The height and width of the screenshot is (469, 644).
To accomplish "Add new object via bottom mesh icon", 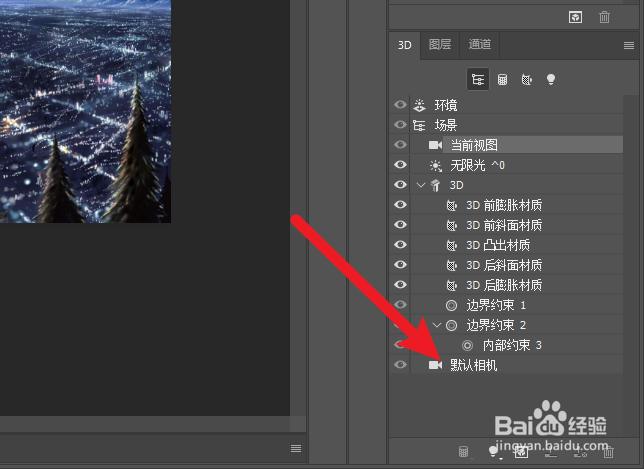I will [x=463, y=452].
